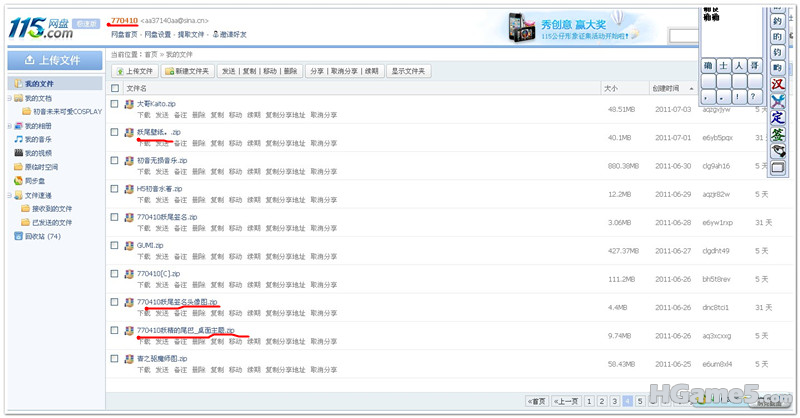Select the 我的音乐 music note icon
Screen dimensions: 800x418
click(x=19, y=139)
